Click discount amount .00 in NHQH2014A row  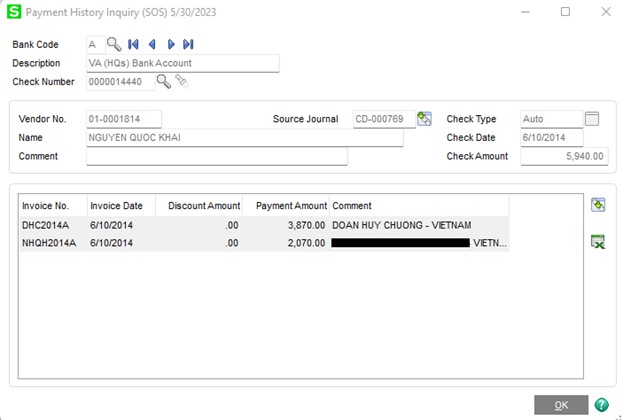click(232, 243)
